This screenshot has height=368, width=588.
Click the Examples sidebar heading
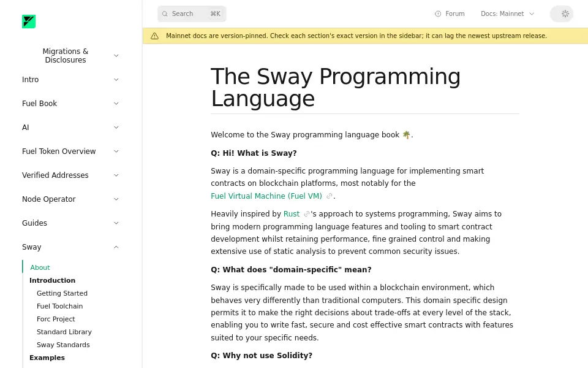(x=47, y=358)
